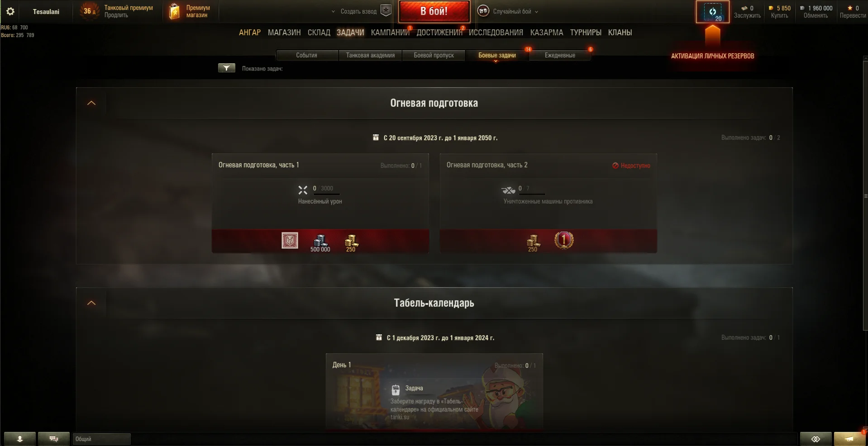Open the personal reserves activation icon

coord(712,12)
